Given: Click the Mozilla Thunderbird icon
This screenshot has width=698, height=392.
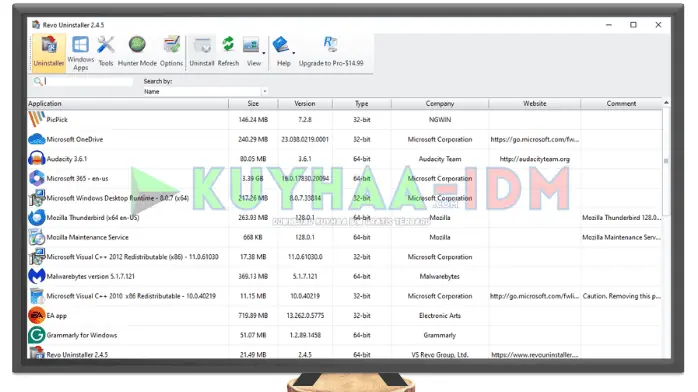Looking at the screenshot, I should (37, 218).
